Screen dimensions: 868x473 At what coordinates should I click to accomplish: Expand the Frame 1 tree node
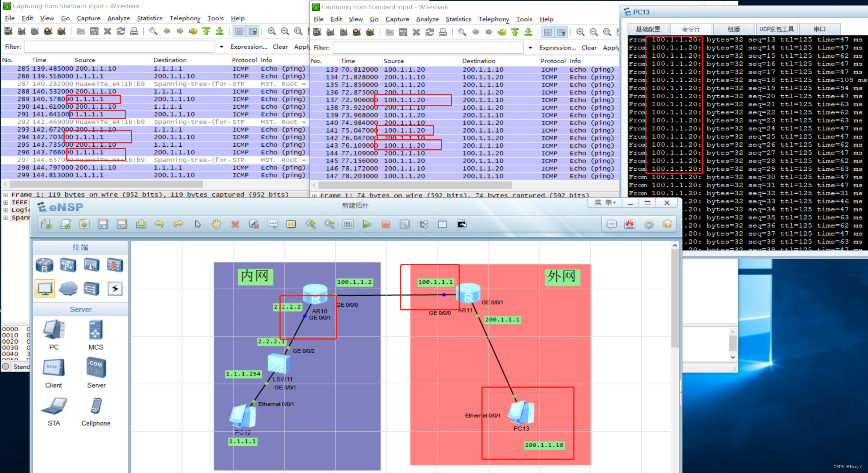[x=6, y=194]
